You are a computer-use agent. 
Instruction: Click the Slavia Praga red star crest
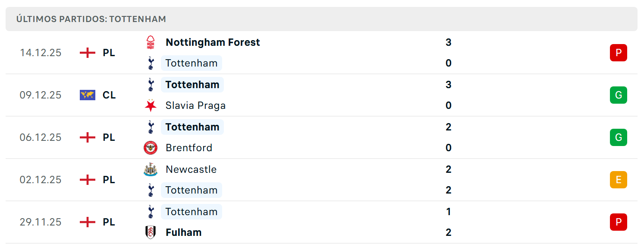pos(151,105)
